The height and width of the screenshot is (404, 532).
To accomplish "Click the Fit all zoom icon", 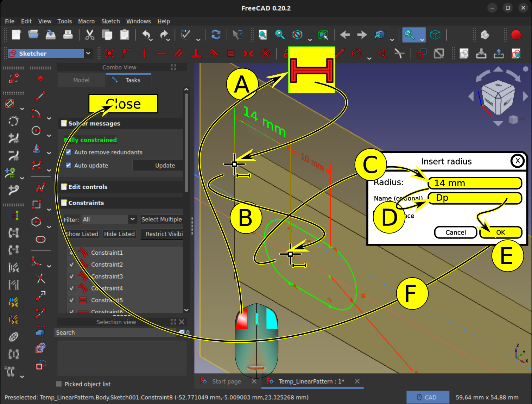I will [x=263, y=35].
